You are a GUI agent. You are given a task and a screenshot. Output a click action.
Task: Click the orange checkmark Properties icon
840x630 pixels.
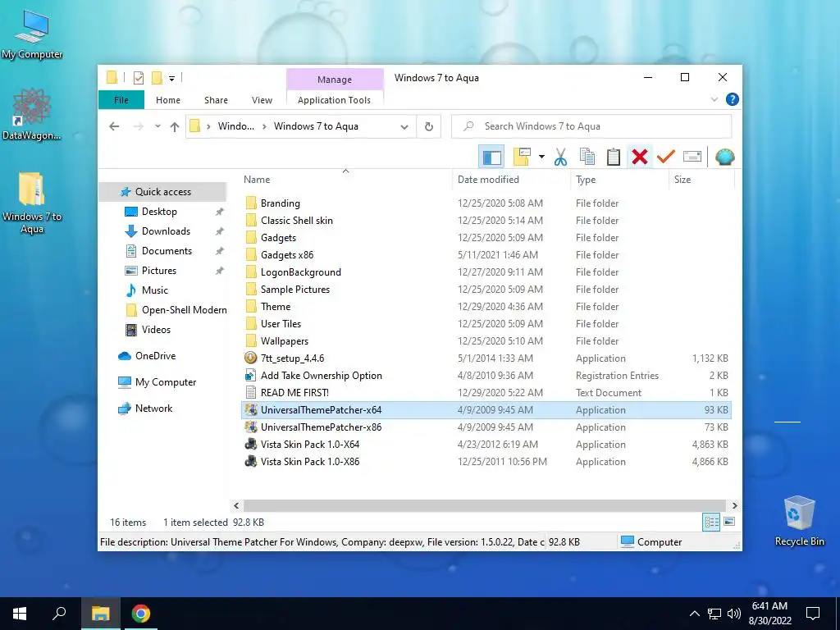[x=665, y=157]
